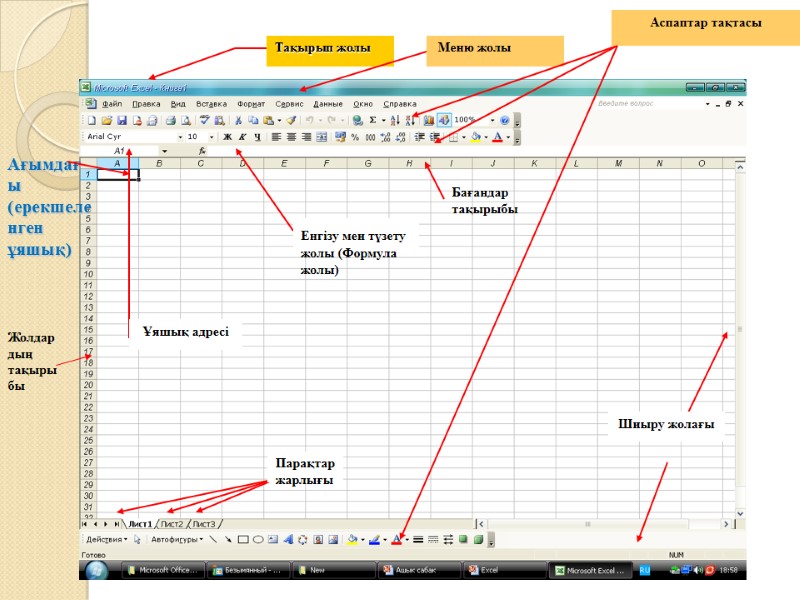The height and width of the screenshot is (600, 800).
Task: Open the Формат menu
Action: (251, 104)
